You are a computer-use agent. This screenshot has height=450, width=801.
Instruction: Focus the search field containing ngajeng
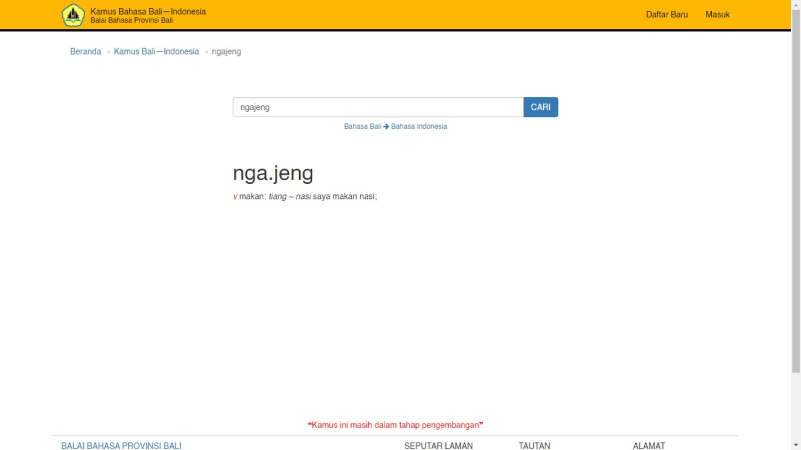point(378,107)
